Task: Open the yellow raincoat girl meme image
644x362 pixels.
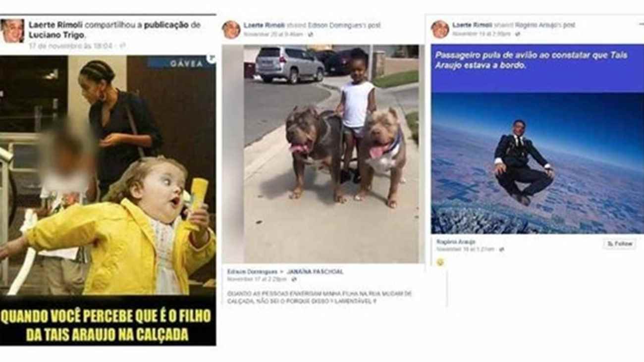Action: tap(108, 200)
